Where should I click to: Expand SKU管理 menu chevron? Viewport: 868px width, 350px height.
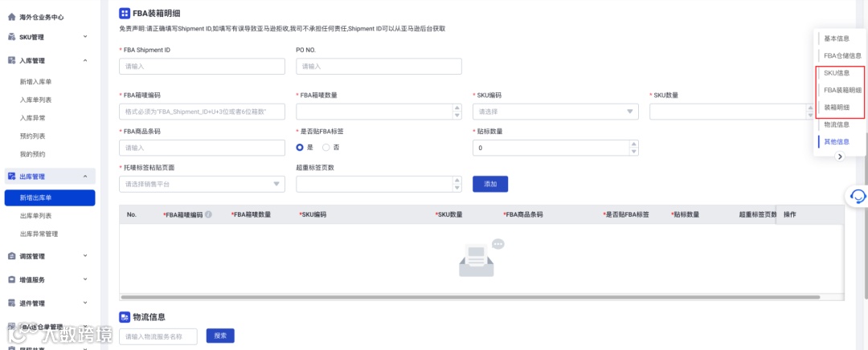click(85, 37)
